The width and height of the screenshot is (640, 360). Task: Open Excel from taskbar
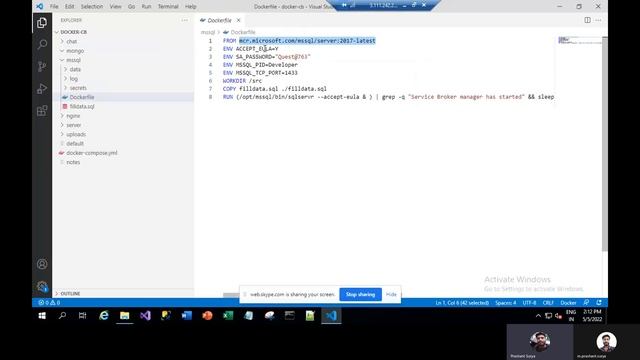pyautogui.click(x=228, y=316)
